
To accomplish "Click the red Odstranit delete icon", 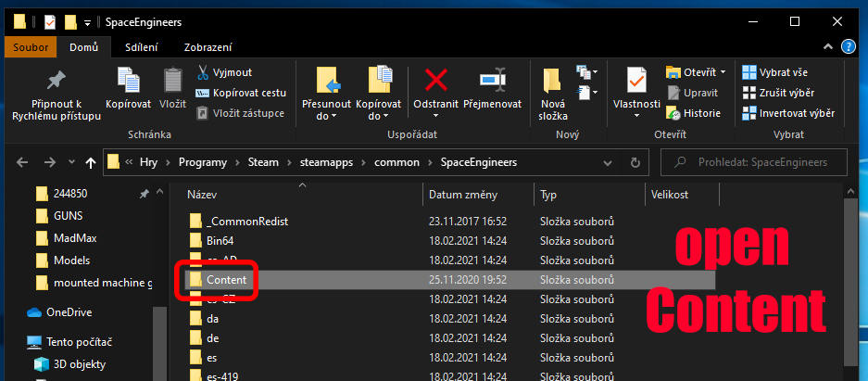I will [x=435, y=81].
